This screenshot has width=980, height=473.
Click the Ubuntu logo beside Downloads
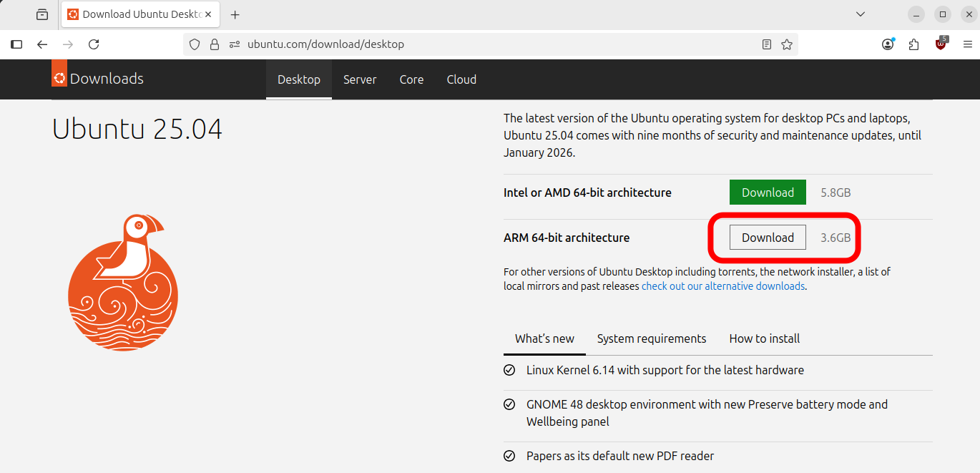pyautogui.click(x=59, y=74)
